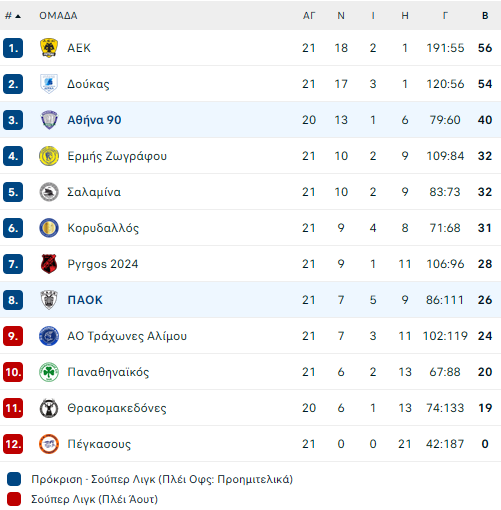Click the Δούκας team logo
501x510 pixels.
pos(49,84)
